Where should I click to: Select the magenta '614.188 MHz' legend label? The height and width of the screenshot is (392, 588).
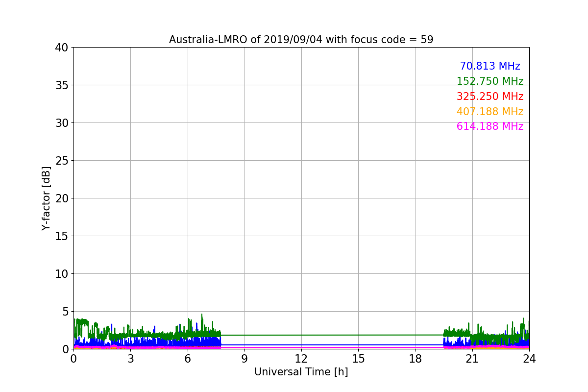[490, 126]
